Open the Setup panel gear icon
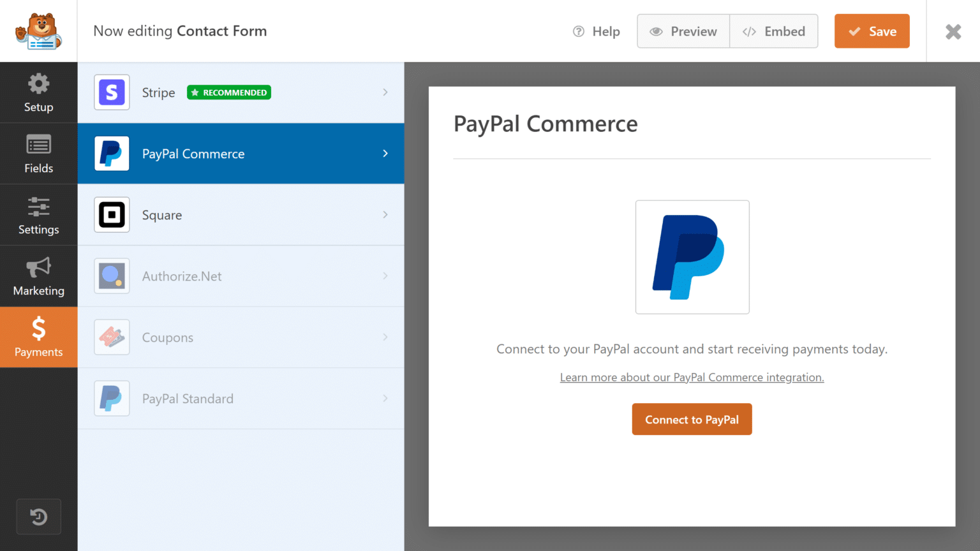Viewport: 980px width, 551px height. [38, 83]
